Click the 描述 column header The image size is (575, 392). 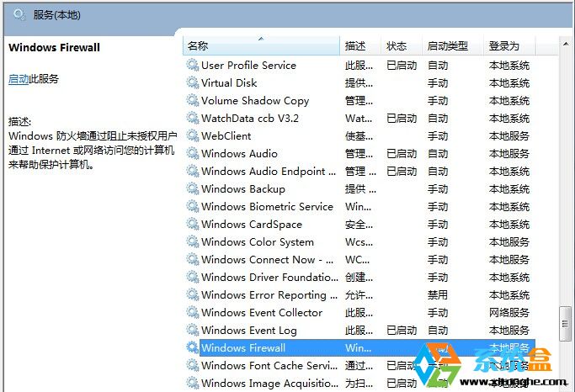click(355, 45)
